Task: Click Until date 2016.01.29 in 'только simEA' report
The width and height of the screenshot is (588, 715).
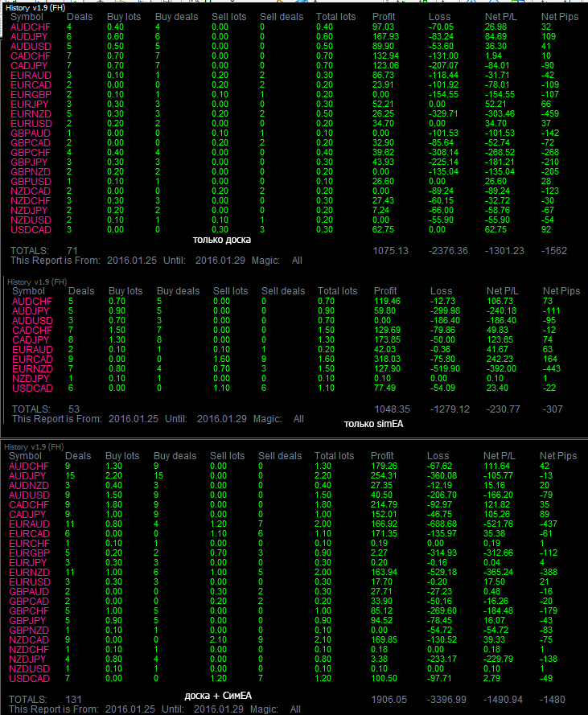Action: point(222,419)
